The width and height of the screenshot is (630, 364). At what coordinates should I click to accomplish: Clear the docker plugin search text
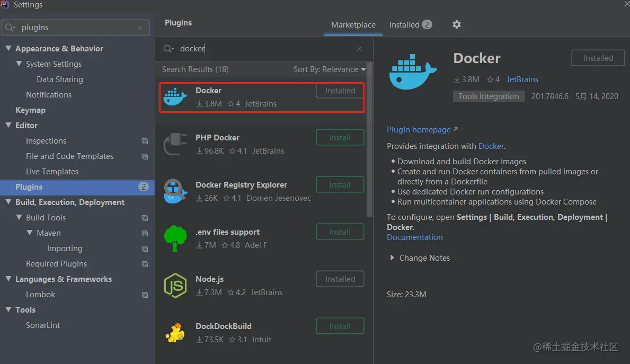[x=359, y=49]
